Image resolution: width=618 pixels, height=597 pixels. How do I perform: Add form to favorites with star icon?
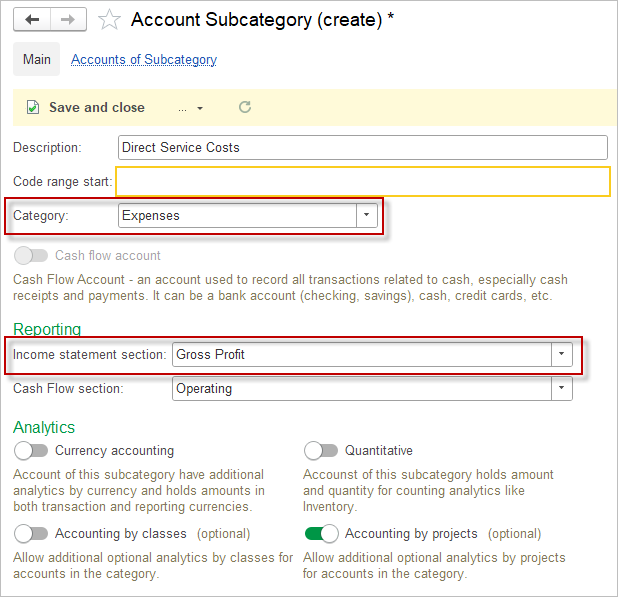pyautogui.click(x=110, y=20)
